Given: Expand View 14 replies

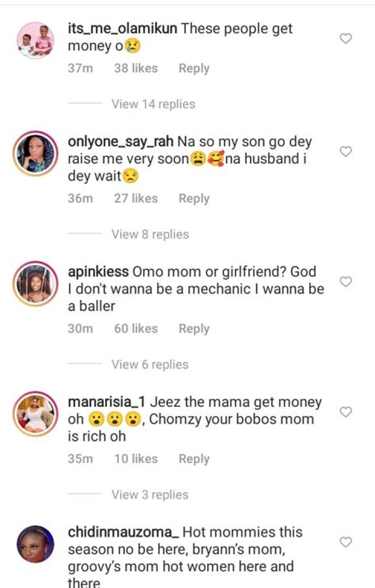Looking at the screenshot, I should click(153, 104).
